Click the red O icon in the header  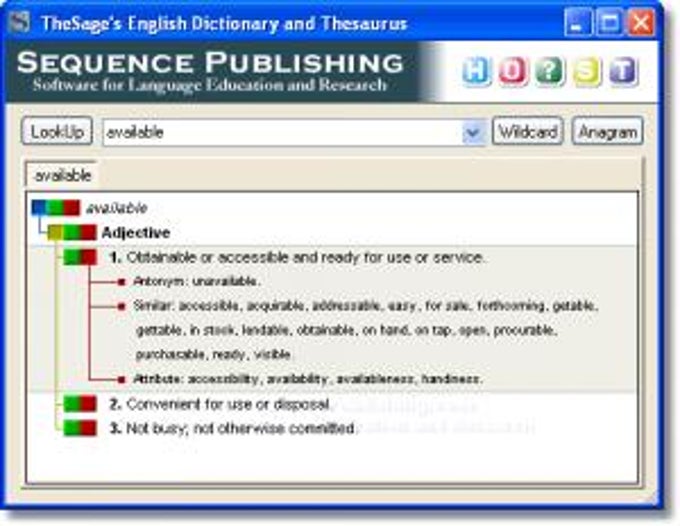tap(513, 71)
